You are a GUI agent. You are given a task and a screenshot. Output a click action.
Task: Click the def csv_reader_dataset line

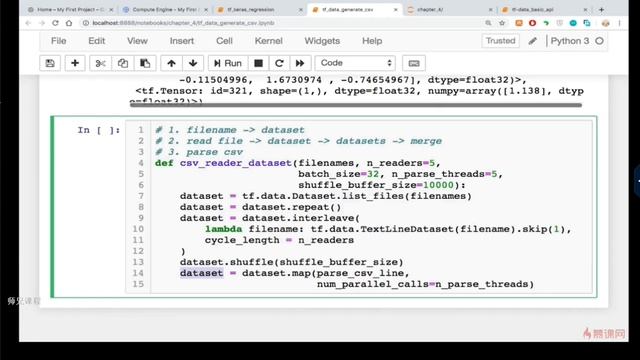(x=298, y=163)
